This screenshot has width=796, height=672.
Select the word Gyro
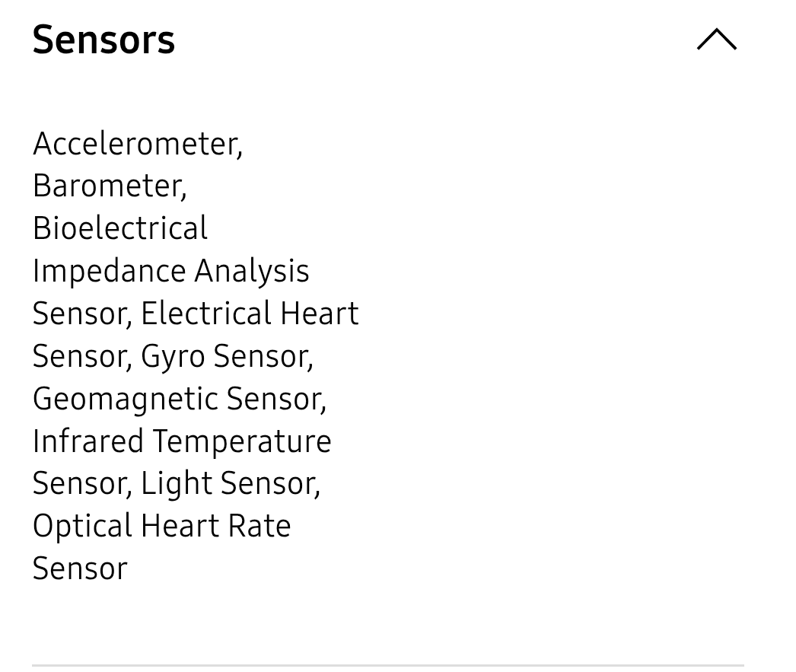[173, 356]
